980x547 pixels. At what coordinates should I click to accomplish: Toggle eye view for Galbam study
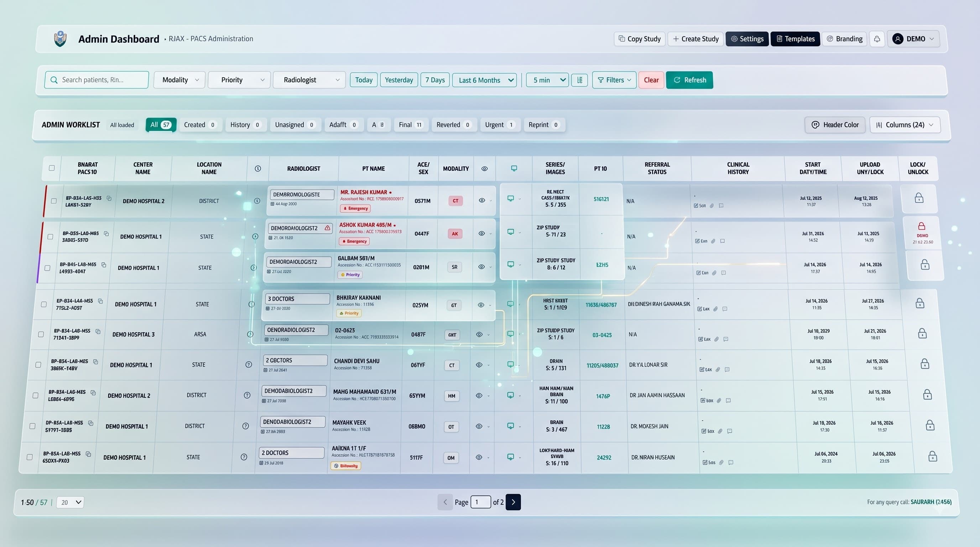click(481, 267)
